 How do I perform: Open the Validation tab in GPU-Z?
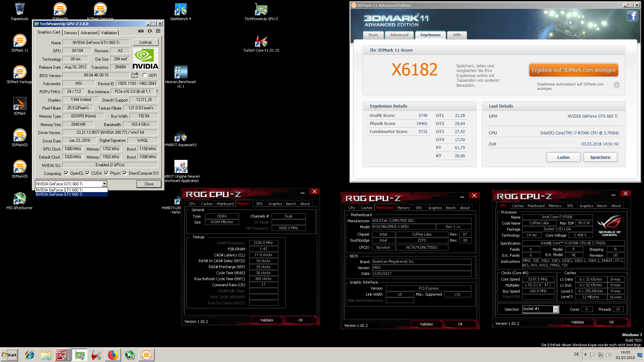point(109,33)
